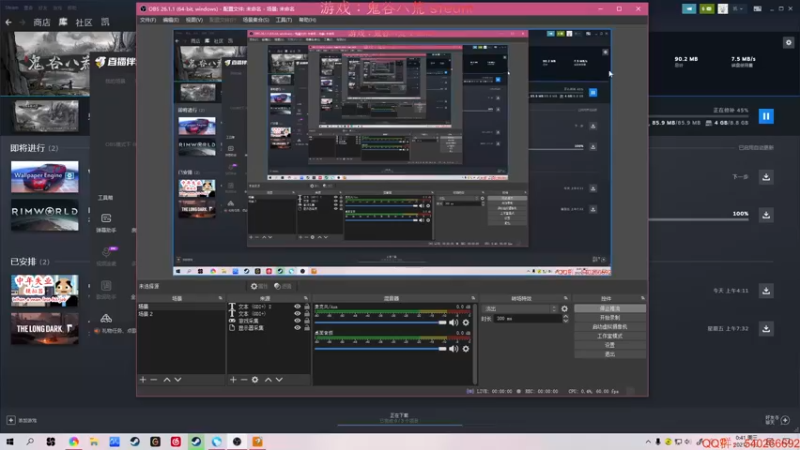Pause the Steam download with blue pause button

pyautogui.click(x=766, y=116)
